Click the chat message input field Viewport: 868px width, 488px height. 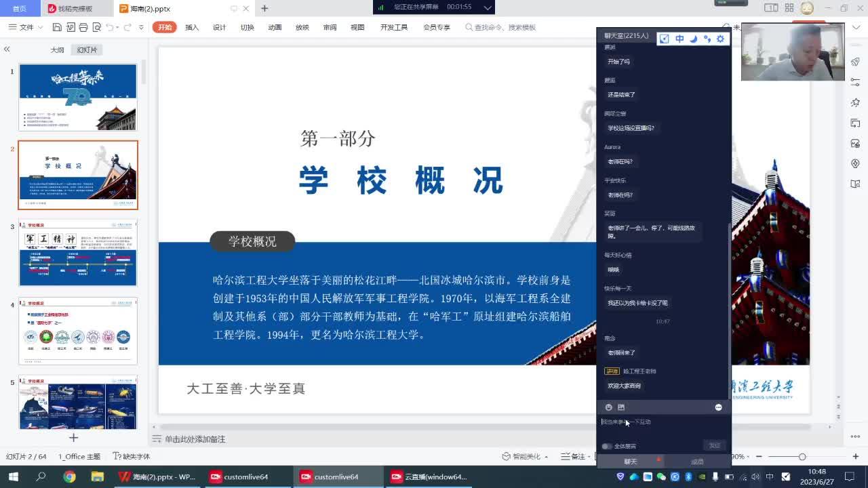(663, 427)
